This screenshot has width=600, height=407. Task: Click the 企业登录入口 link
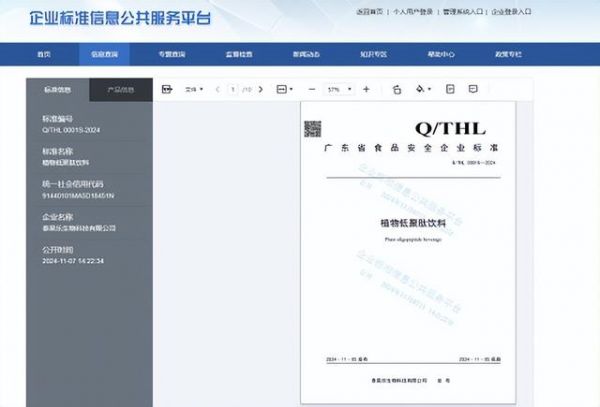(511, 12)
